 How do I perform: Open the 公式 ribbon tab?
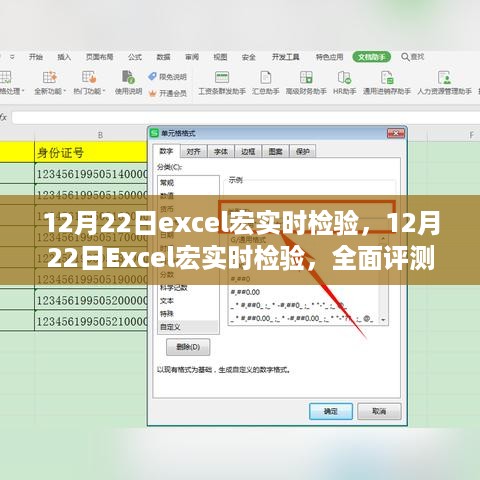pyautogui.click(x=135, y=57)
